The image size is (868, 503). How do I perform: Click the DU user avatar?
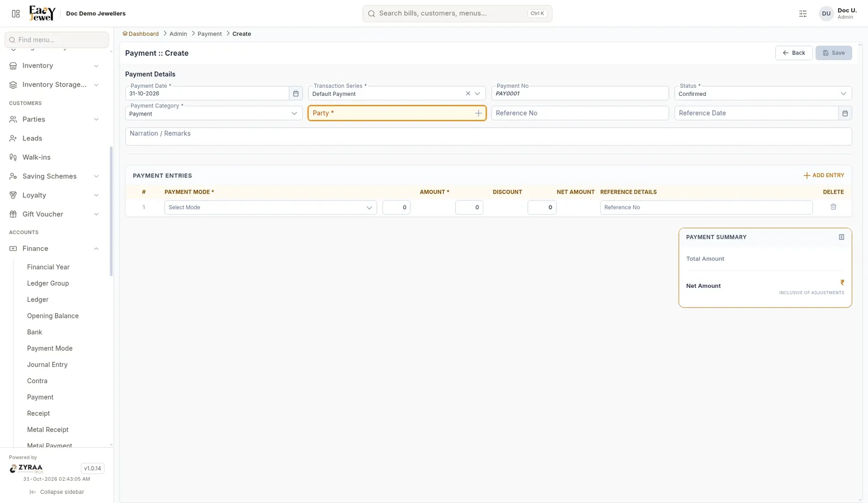pos(826,14)
